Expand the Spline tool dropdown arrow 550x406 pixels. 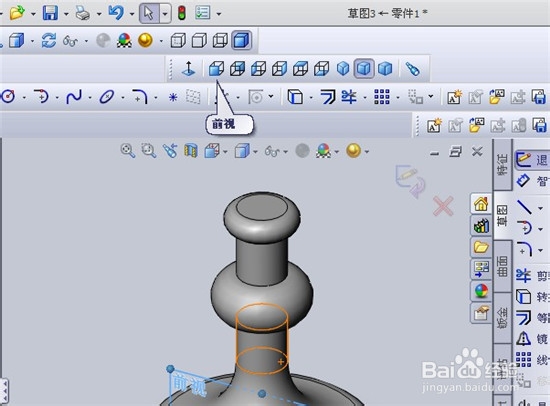click(x=90, y=97)
